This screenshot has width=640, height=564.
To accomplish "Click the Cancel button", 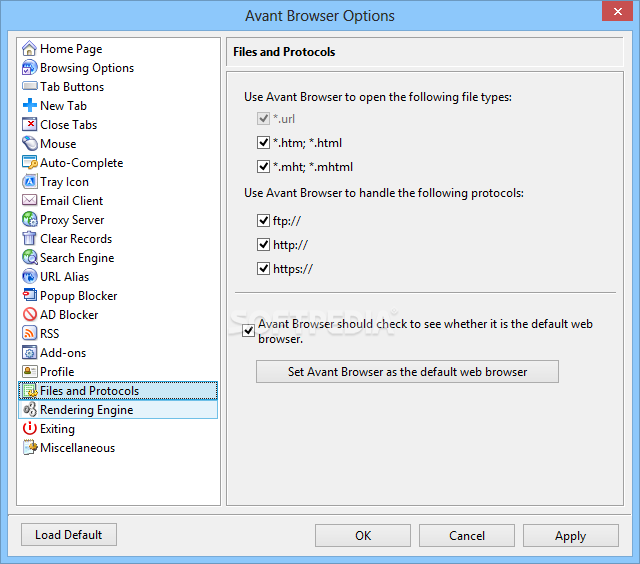I will click(467, 535).
